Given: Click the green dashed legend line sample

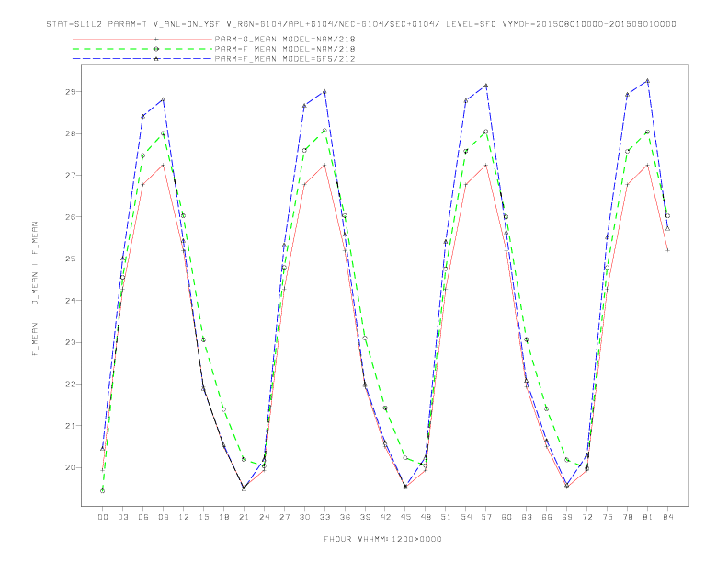Looking at the screenshot, I should 142,49.
